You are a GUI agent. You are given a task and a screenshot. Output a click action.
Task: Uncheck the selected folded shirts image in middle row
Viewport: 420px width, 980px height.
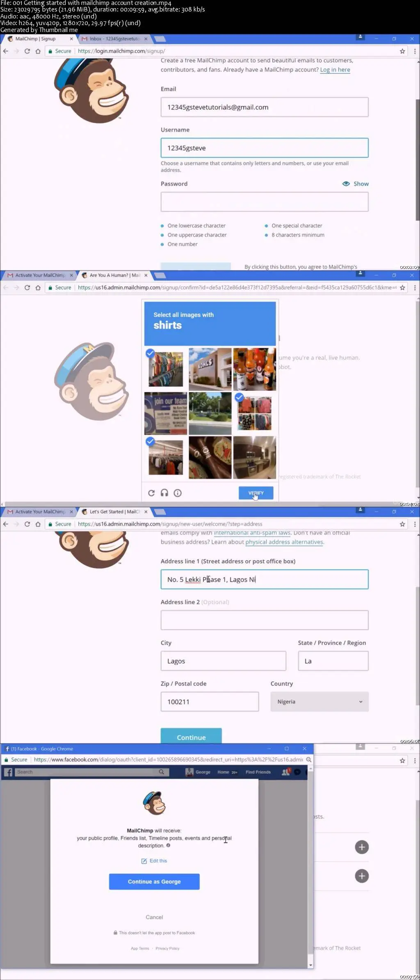[x=255, y=413]
